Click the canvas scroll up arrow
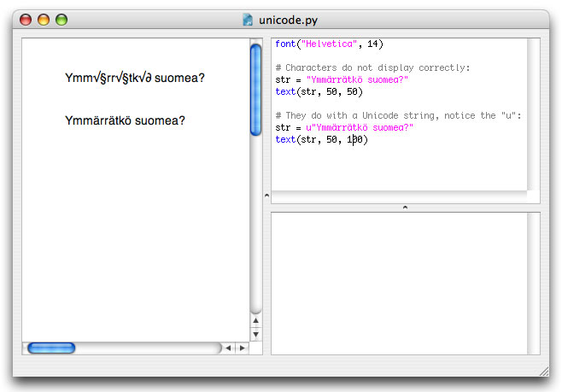Image resolution: width=562 pixels, height=392 pixels. pos(256,321)
